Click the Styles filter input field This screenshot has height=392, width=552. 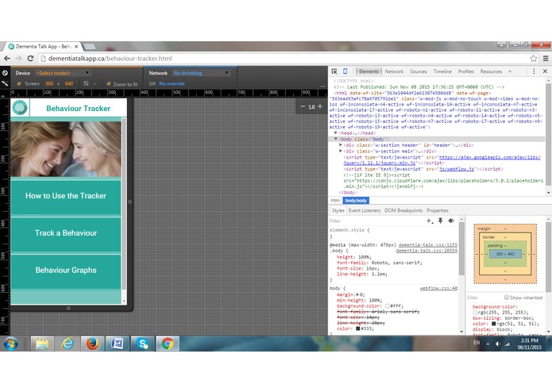click(376, 221)
